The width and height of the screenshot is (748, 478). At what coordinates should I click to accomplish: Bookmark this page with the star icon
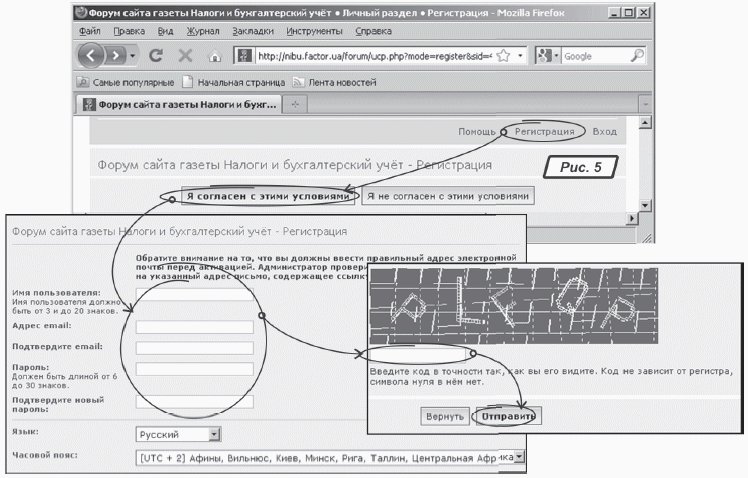(x=503, y=56)
